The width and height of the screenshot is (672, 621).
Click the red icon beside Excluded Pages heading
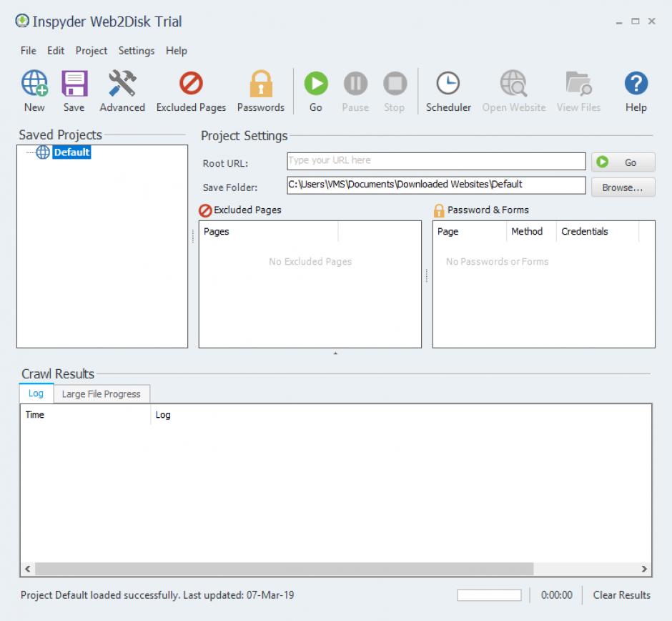coord(205,210)
